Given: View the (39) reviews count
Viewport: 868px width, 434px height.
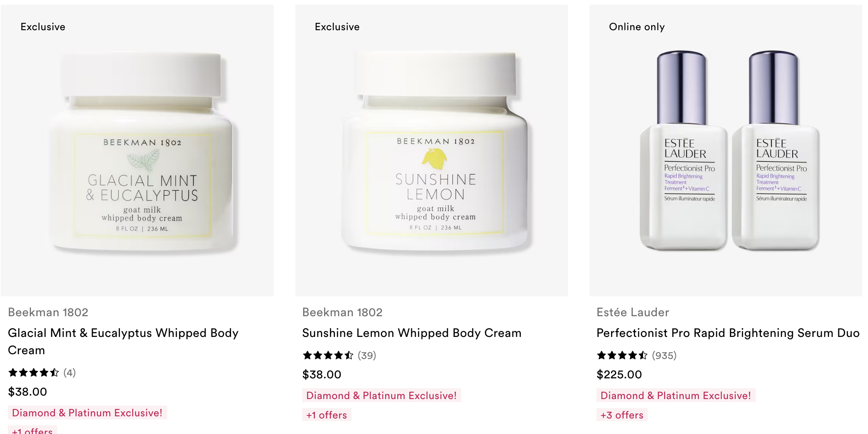Looking at the screenshot, I should 367,355.
